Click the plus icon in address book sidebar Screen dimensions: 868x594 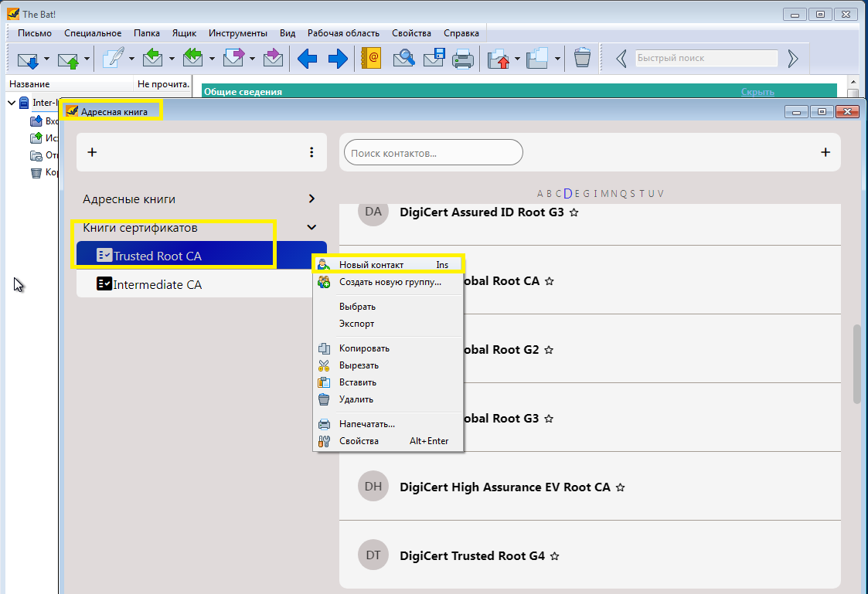pyautogui.click(x=93, y=152)
